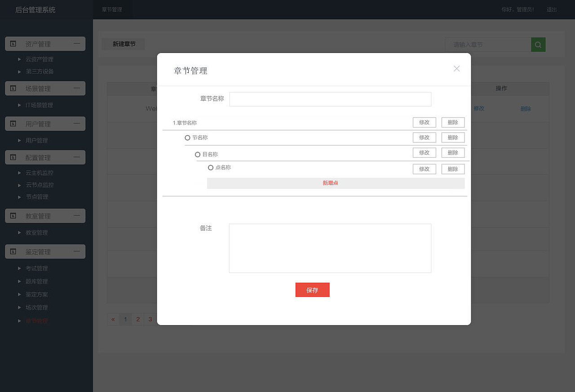The image size is (575, 392).
Task: Open the red 章节管理 sidebar item
Action: (37, 321)
